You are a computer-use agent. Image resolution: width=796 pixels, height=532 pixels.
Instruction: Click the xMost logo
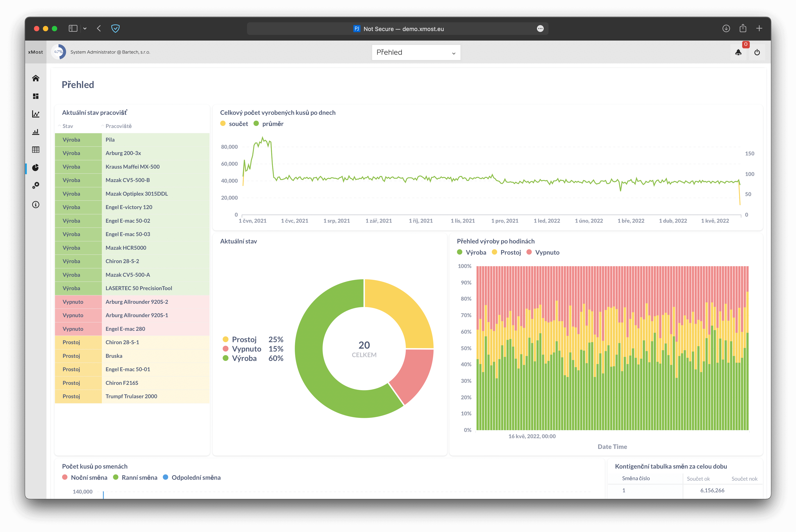(x=36, y=52)
